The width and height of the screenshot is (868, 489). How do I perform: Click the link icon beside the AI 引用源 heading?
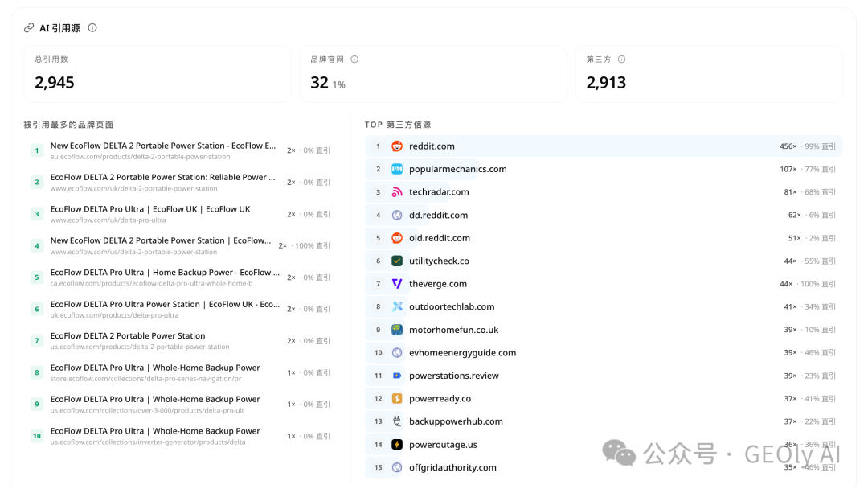pos(29,27)
